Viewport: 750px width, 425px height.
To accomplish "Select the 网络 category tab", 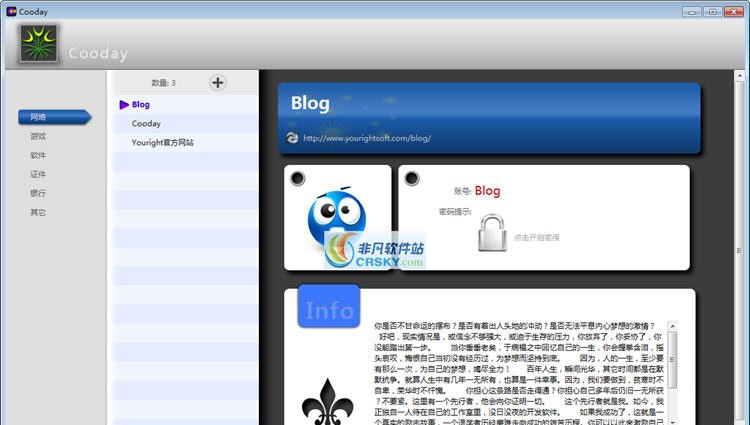I will coord(54,117).
